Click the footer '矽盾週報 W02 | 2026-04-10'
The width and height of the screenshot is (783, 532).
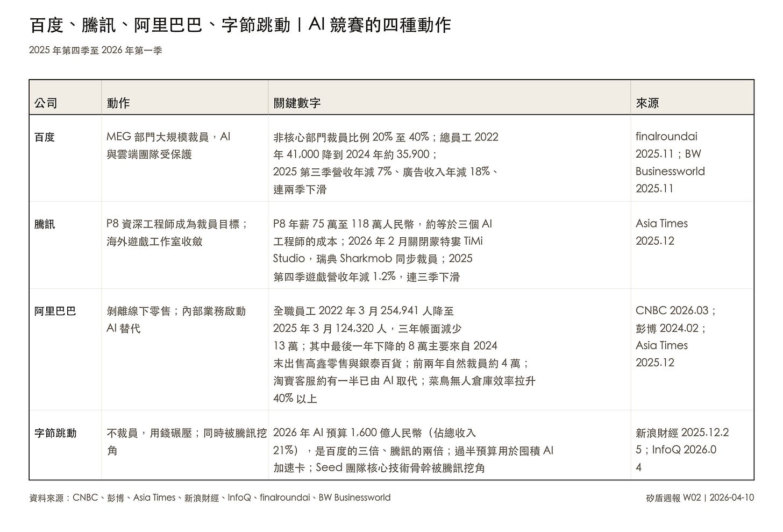pyautogui.click(x=700, y=498)
